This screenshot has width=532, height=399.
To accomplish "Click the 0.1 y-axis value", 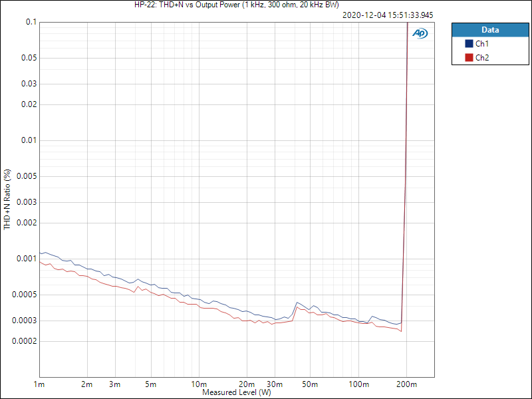I will click(x=31, y=22).
